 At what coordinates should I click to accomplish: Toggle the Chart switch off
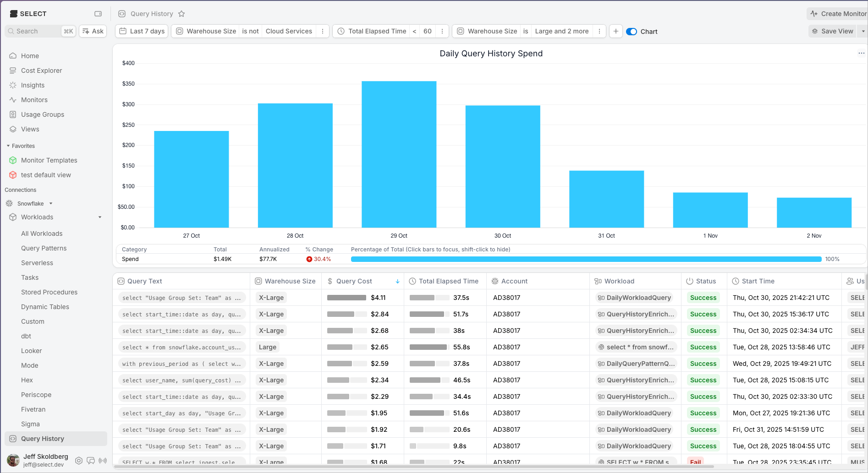point(632,32)
